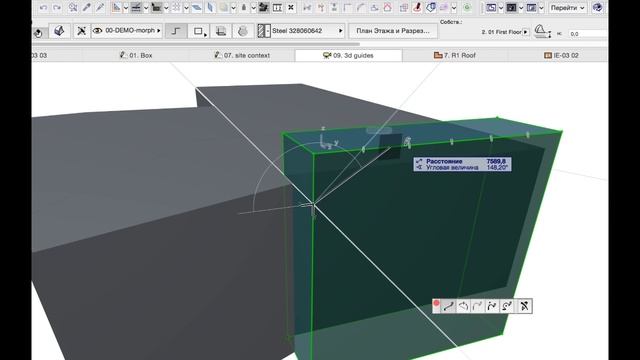Open the 2. 01 First Floor story arrow
Viewport: 640px width, 360px height.
(526, 31)
